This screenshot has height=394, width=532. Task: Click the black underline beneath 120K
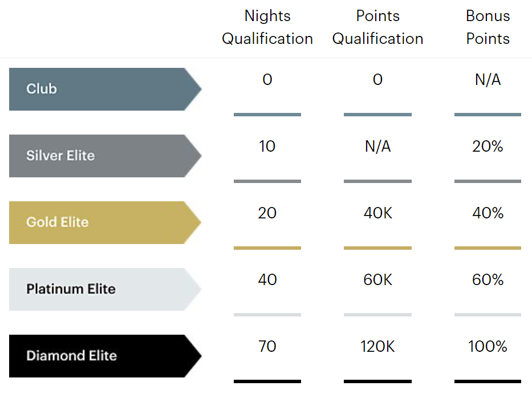[377, 381]
